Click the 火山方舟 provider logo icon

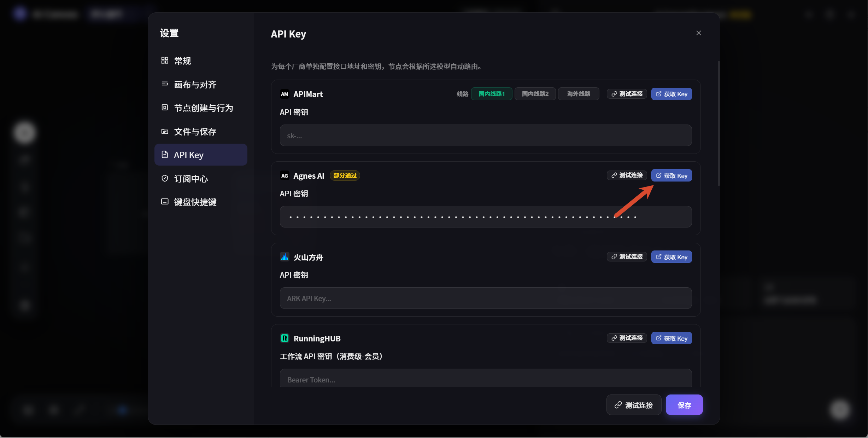point(285,257)
